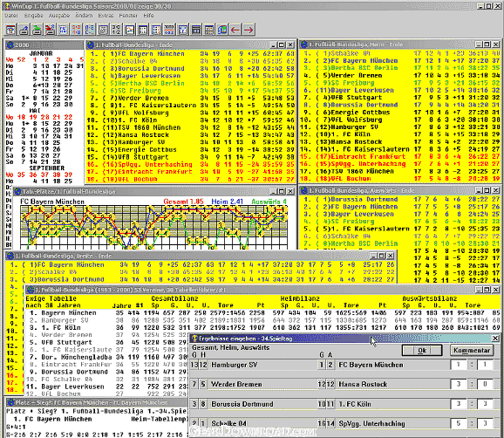This screenshot has width=504, height=438.
Task: Click the first printer toolbar icon
Action: (x=24, y=30)
